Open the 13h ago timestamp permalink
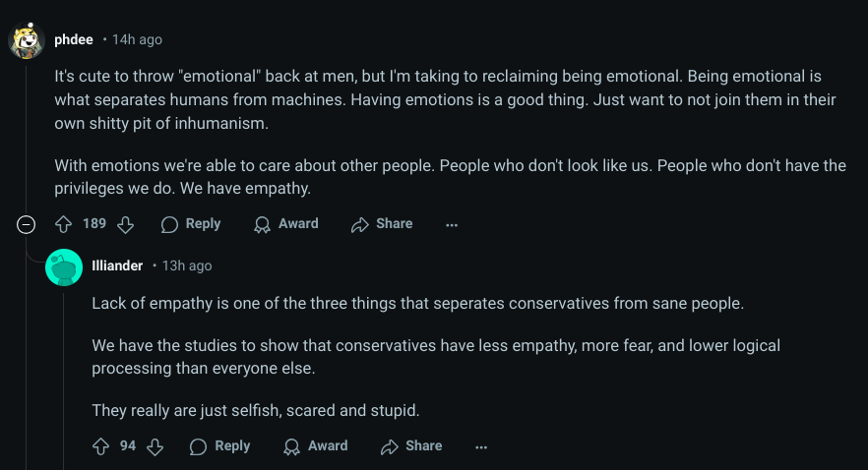 pyautogui.click(x=187, y=265)
